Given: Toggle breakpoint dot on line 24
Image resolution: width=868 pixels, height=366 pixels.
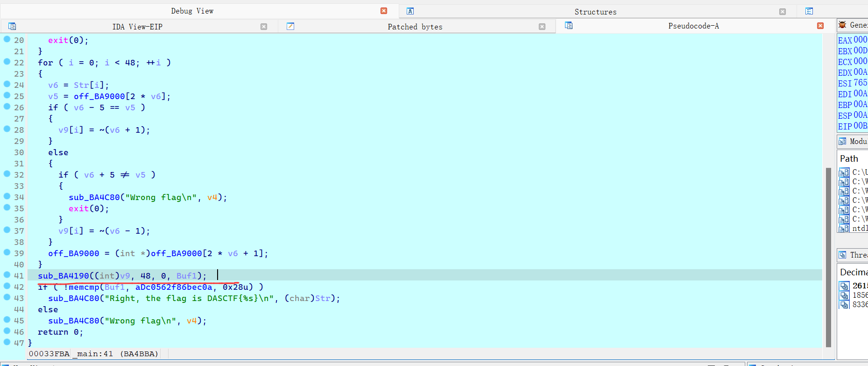Looking at the screenshot, I should point(7,84).
